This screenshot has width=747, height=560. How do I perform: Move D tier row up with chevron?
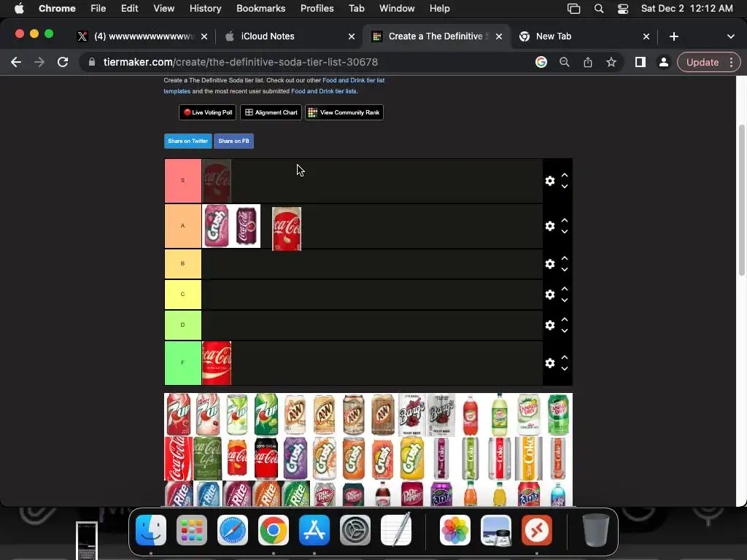pyautogui.click(x=565, y=319)
